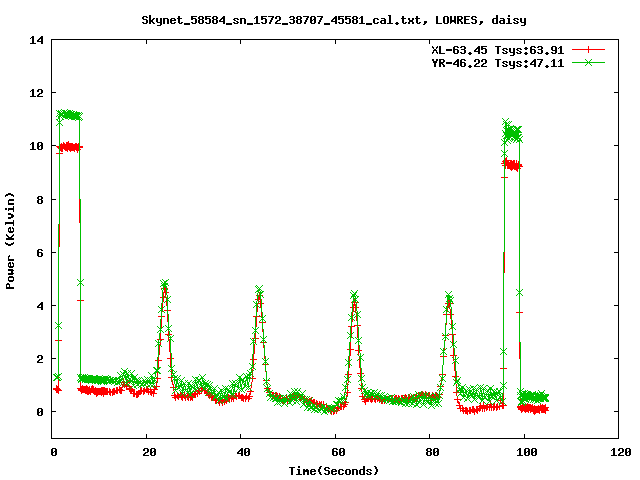Image resolution: width=640 pixels, height=480 pixels.
Task: Click y-axis tick label 8
Action: pyautogui.click(x=40, y=200)
